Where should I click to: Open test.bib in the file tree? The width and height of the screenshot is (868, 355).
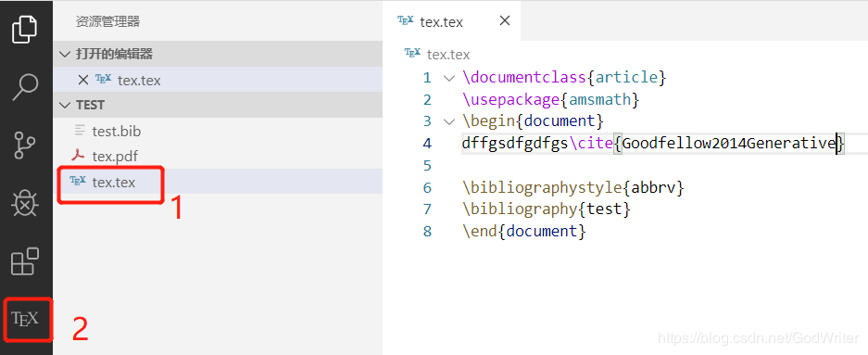(218, 132)
